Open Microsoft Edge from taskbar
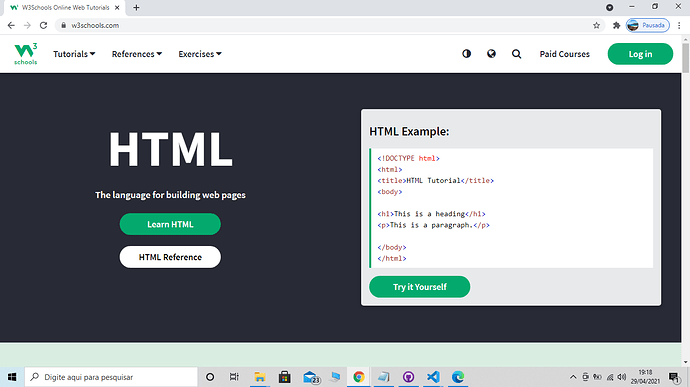This screenshot has width=690, height=387. [x=458, y=377]
